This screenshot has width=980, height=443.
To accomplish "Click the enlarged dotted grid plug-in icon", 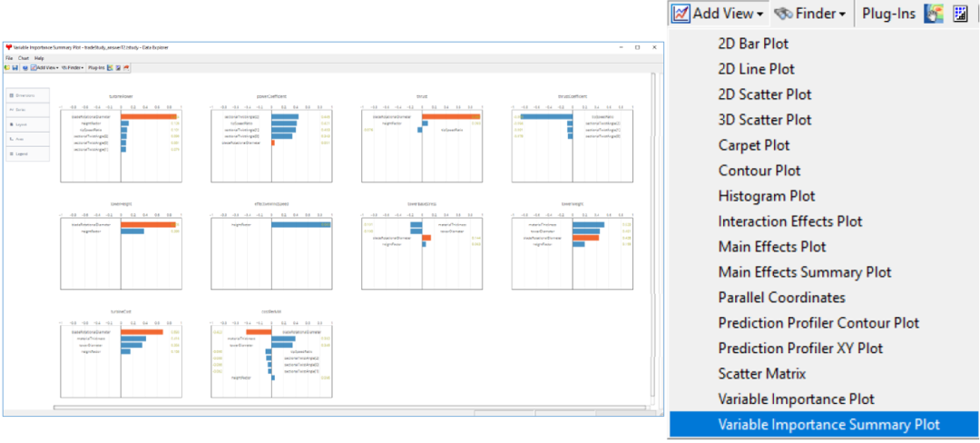I will tap(961, 13).
